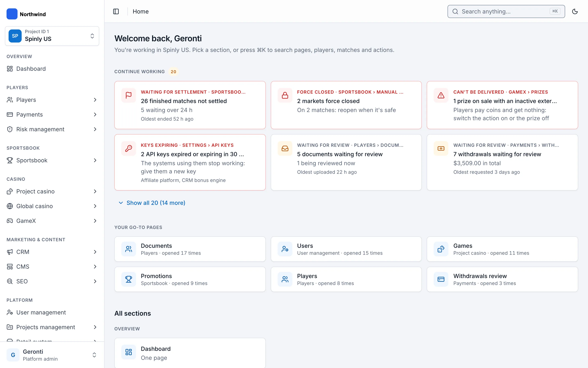Image resolution: width=588 pixels, height=368 pixels.
Task: Click the 2 markets force closed title
Action: click(328, 101)
